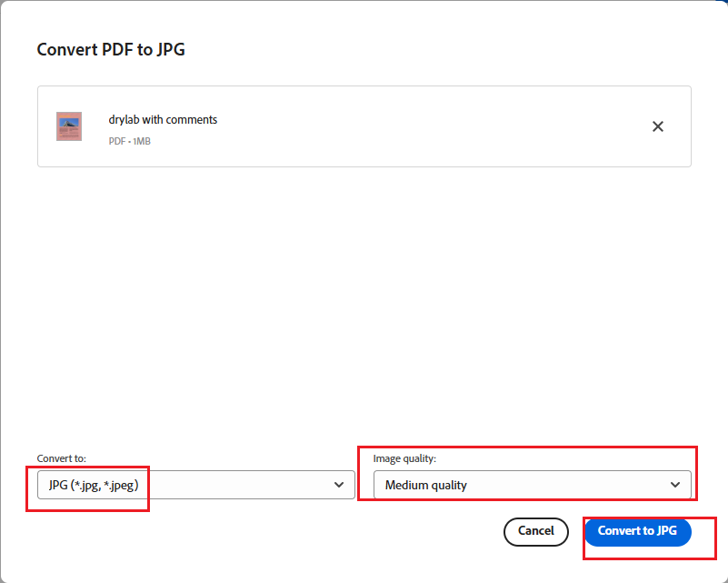Remove the drylab with comments file
728x583 pixels.
[657, 126]
